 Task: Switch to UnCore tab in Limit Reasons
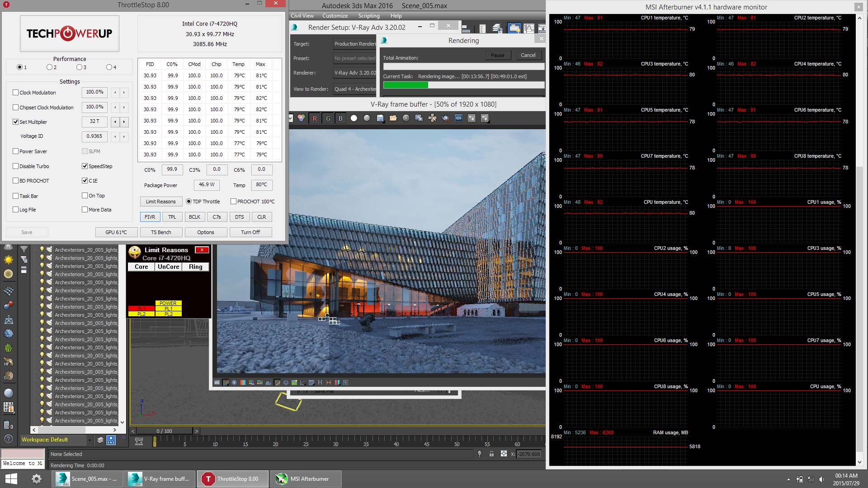click(168, 267)
